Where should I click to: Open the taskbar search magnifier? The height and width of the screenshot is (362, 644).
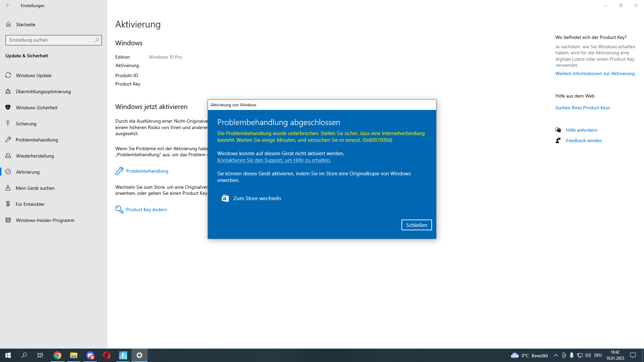[24, 355]
